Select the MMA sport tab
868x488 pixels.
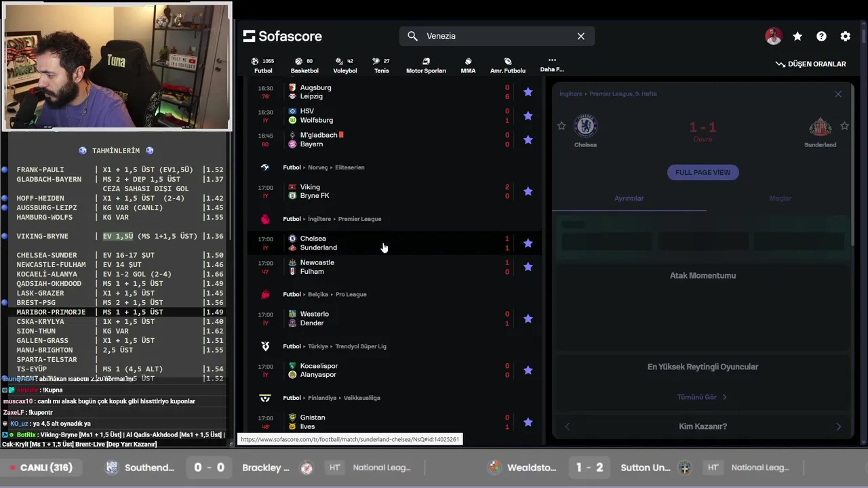[x=468, y=65]
